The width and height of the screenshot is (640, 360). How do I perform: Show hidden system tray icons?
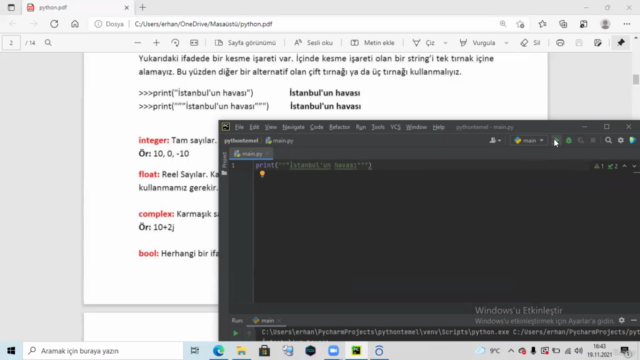[511, 351]
